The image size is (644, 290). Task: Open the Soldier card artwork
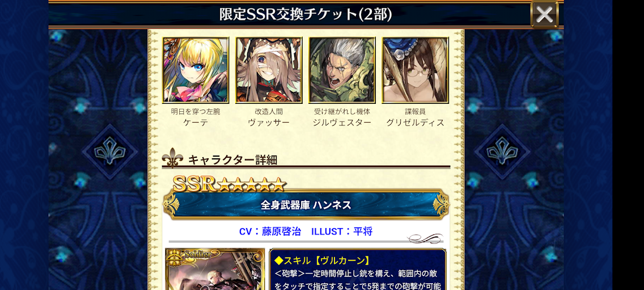[215, 269]
